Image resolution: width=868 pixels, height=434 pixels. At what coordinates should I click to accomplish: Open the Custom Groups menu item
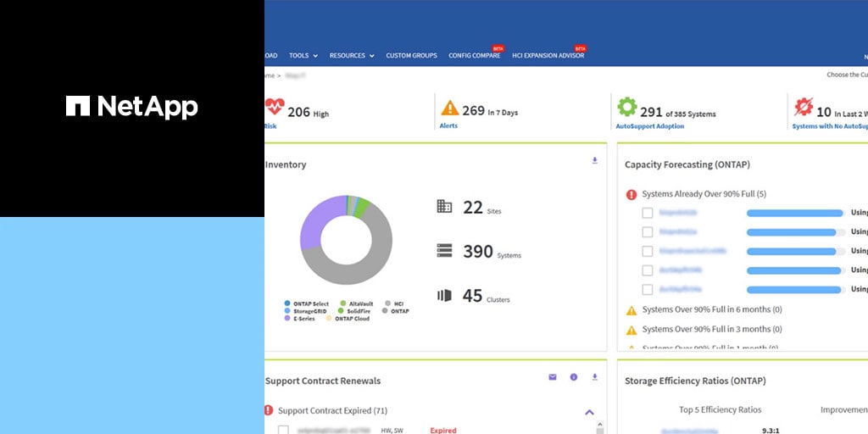coord(411,56)
